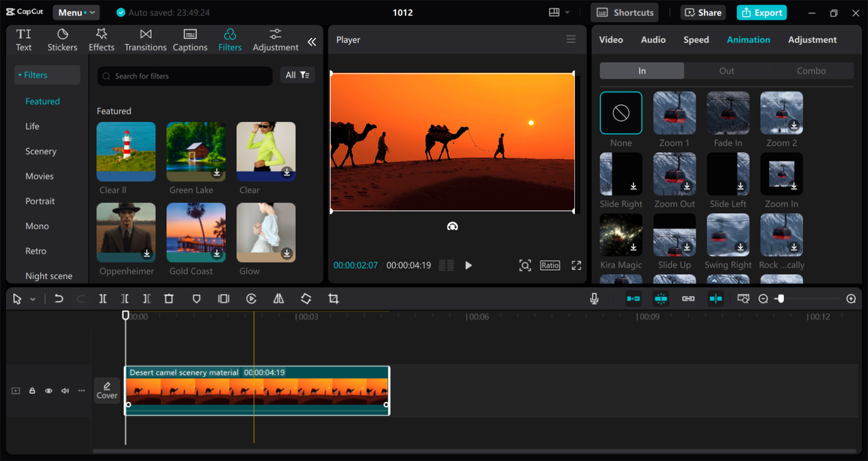The height and width of the screenshot is (461, 868).
Task: Open the Captions panel
Action: [190, 40]
